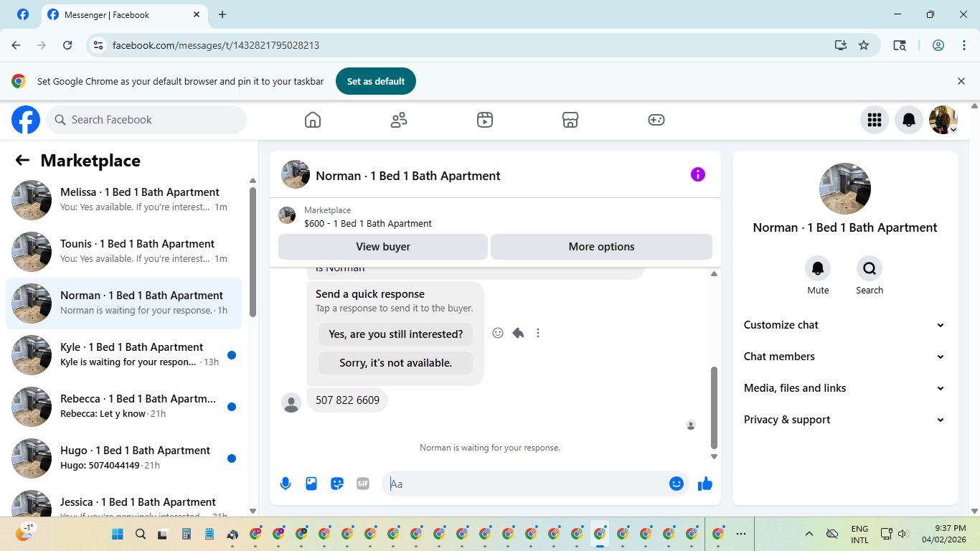The height and width of the screenshot is (551, 980).
Task: Click the conversation list scrollbar thumb
Action: click(253, 252)
